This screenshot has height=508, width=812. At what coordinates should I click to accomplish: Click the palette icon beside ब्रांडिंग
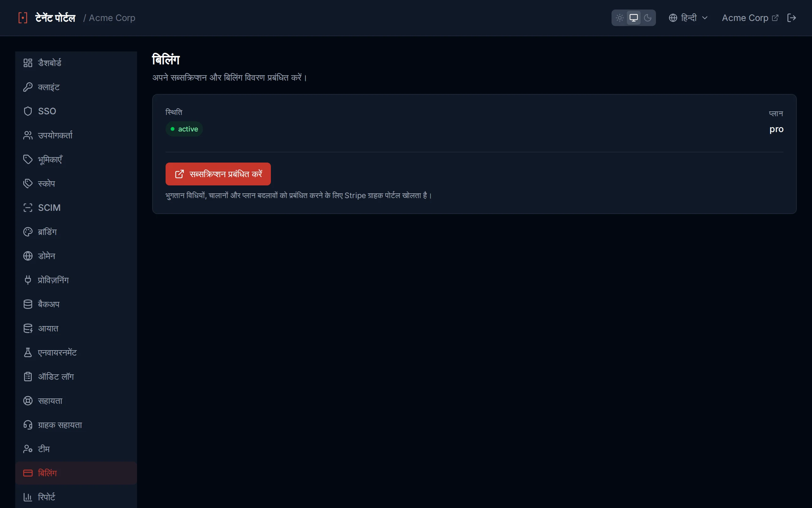pos(28,232)
